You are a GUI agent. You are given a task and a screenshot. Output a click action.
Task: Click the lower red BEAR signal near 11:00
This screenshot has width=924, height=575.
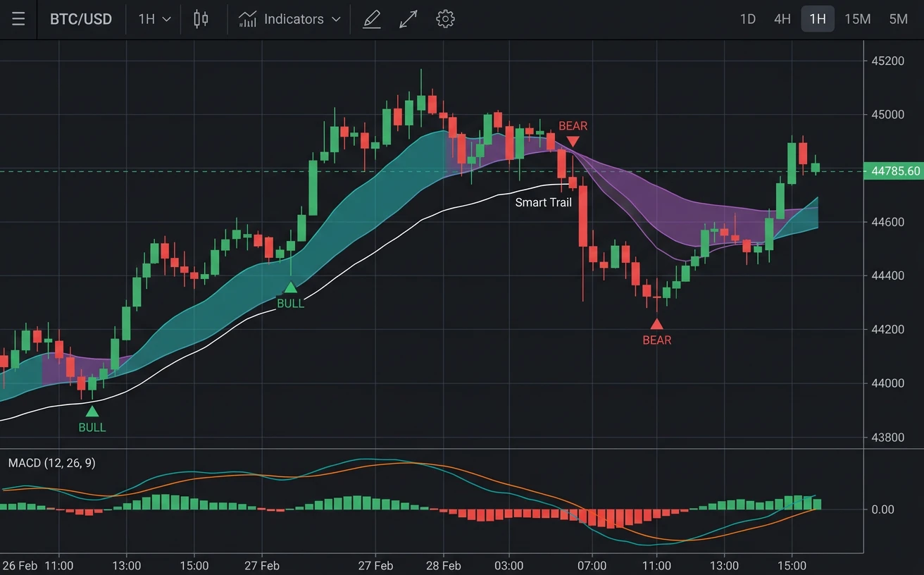[x=657, y=333]
